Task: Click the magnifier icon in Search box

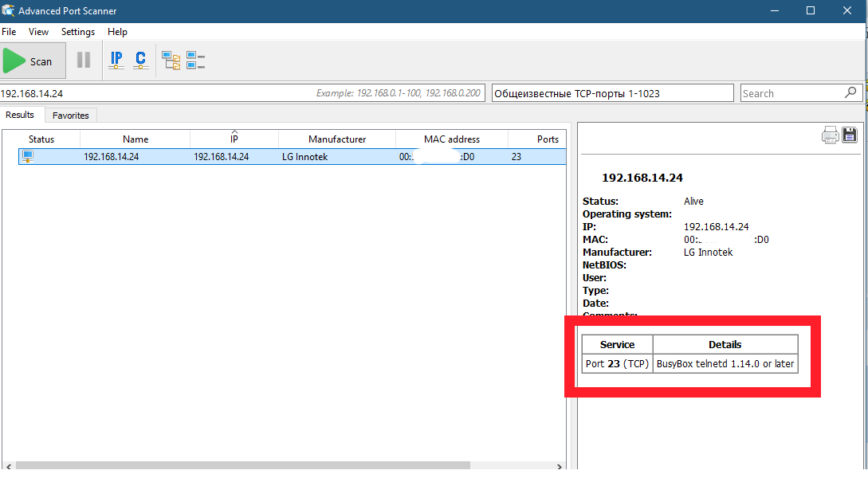Action: click(850, 93)
